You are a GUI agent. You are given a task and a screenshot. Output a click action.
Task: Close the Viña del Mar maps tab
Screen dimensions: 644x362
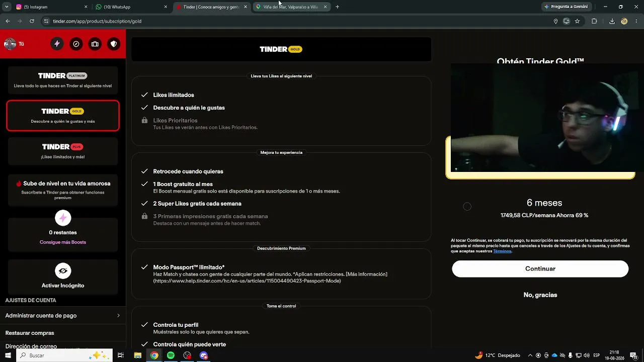[325, 7]
